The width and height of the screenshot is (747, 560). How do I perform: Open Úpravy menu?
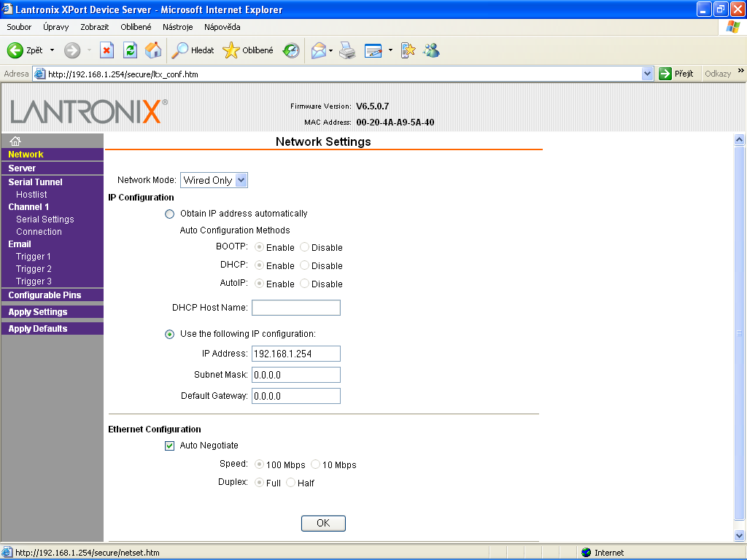55,27
